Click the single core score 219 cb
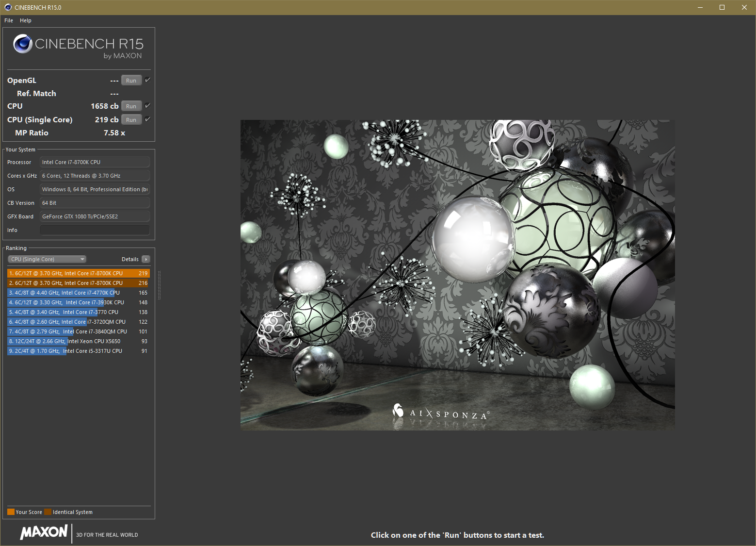The height and width of the screenshot is (546, 756). tap(107, 119)
